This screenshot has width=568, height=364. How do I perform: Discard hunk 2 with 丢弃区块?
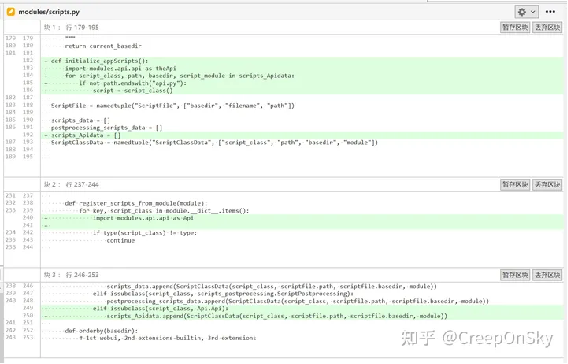tap(547, 184)
